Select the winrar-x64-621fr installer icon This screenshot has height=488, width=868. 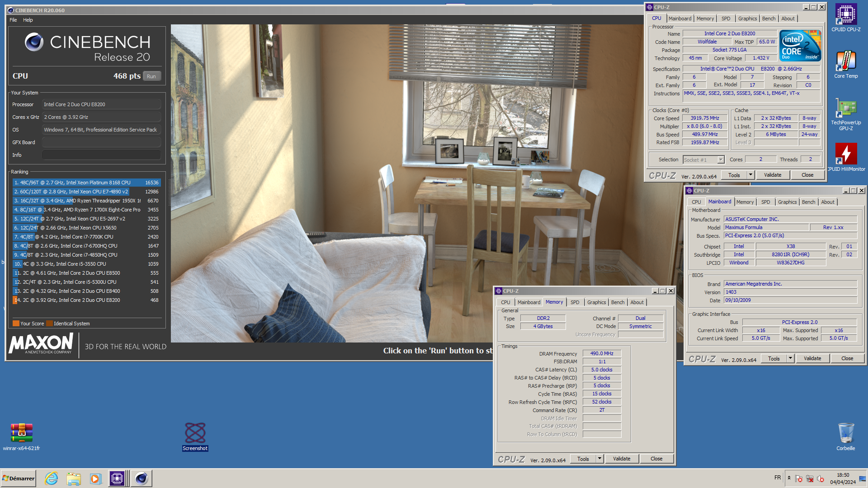coord(21,436)
